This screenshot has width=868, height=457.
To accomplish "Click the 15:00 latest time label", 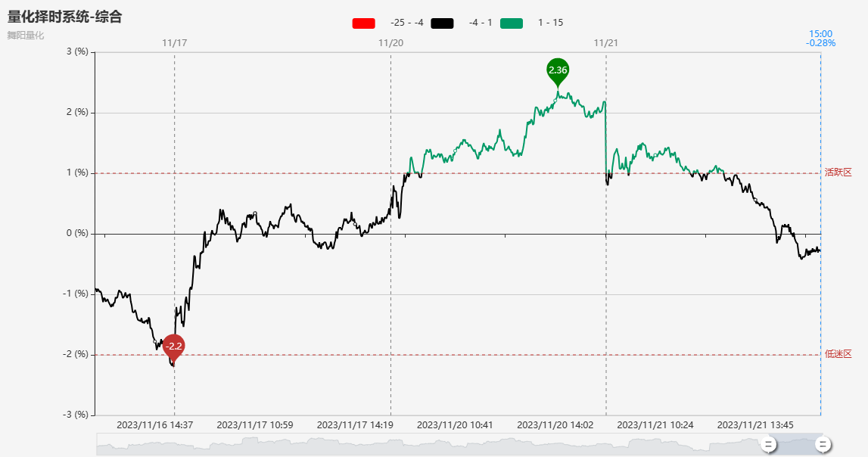I will point(820,34).
